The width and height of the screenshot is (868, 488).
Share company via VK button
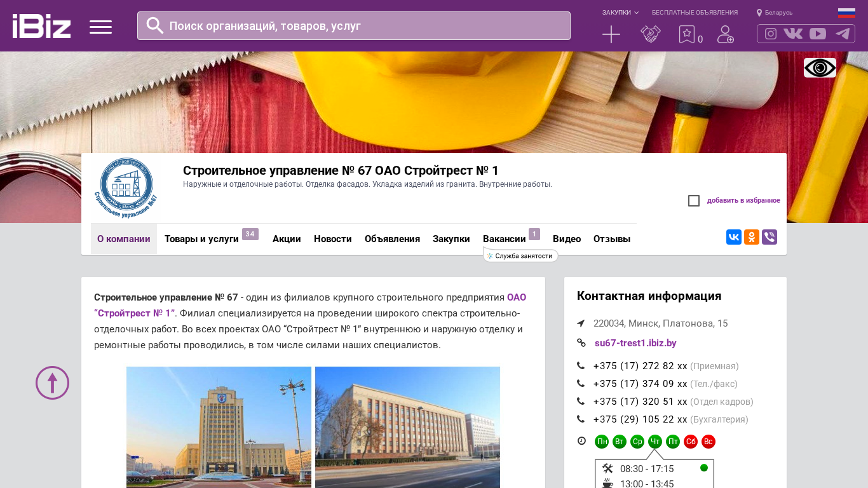point(734,237)
